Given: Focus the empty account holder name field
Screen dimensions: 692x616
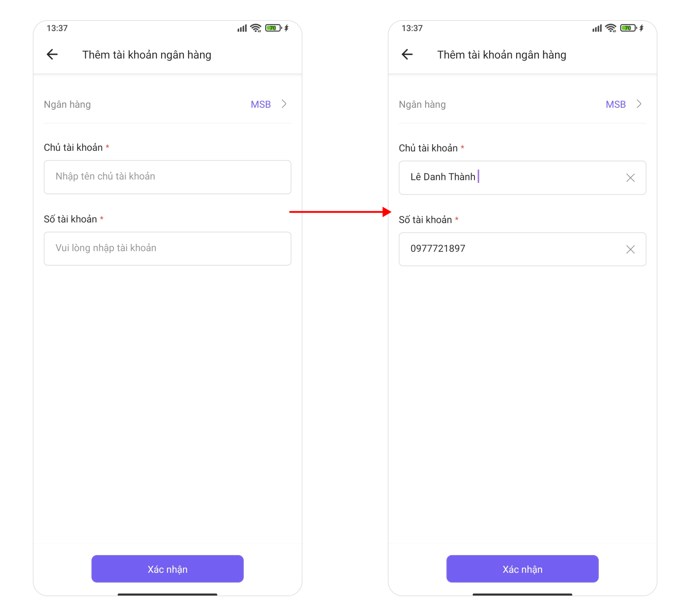Looking at the screenshot, I should [167, 177].
